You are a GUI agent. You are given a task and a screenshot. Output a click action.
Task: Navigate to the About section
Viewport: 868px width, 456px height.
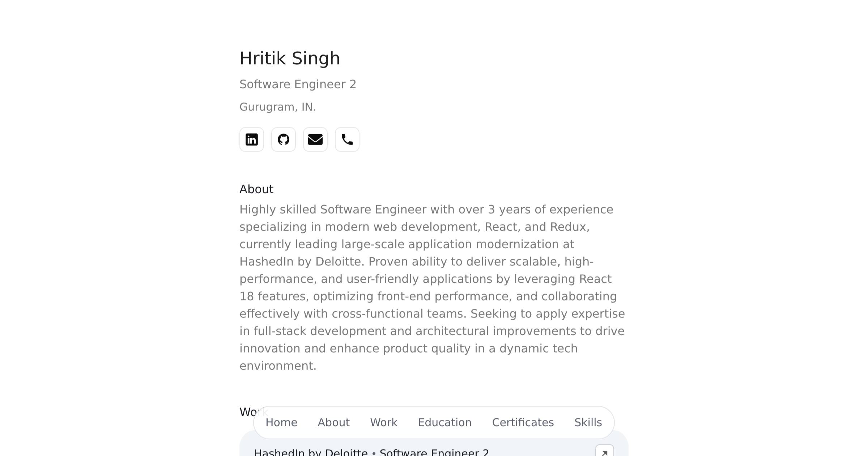pos(333,422)
